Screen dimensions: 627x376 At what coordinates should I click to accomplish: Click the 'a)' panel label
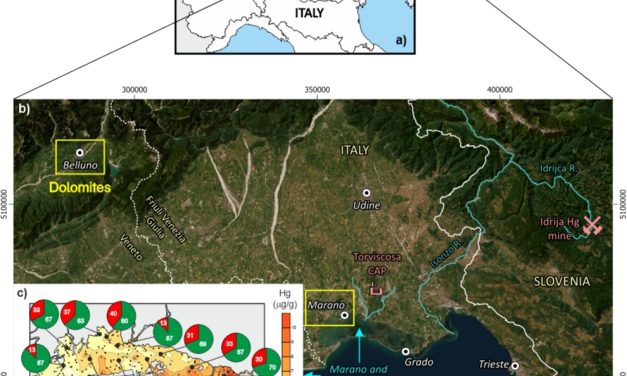tap(401, 40)
